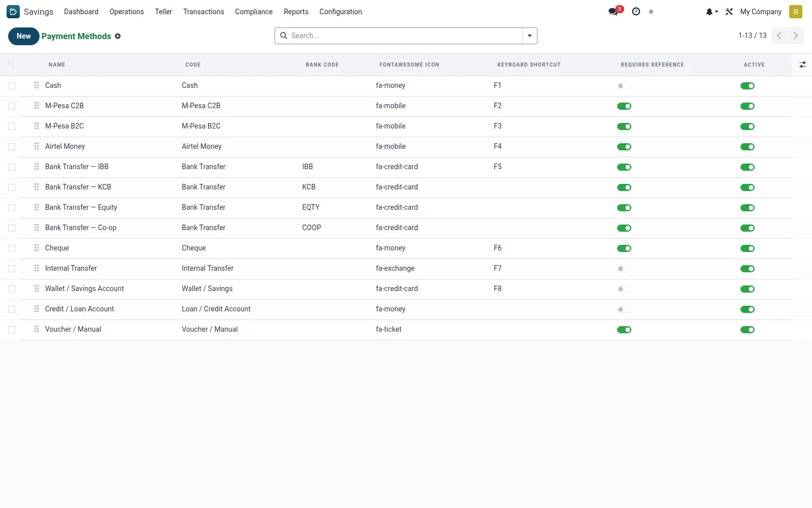The width and height of the screenshot is (812, 508).
Task: Open the chat messages icon with badge
Action: click(615, 11)
